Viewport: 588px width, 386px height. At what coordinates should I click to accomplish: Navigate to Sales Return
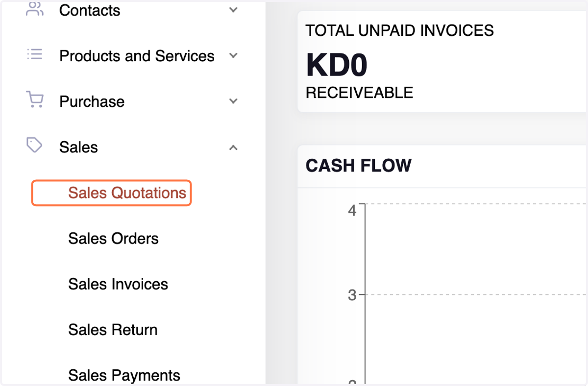coord(113,330)
